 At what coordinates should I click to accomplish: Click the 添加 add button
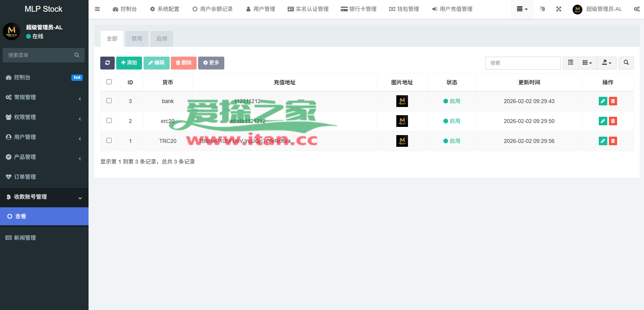click(129, 63)
